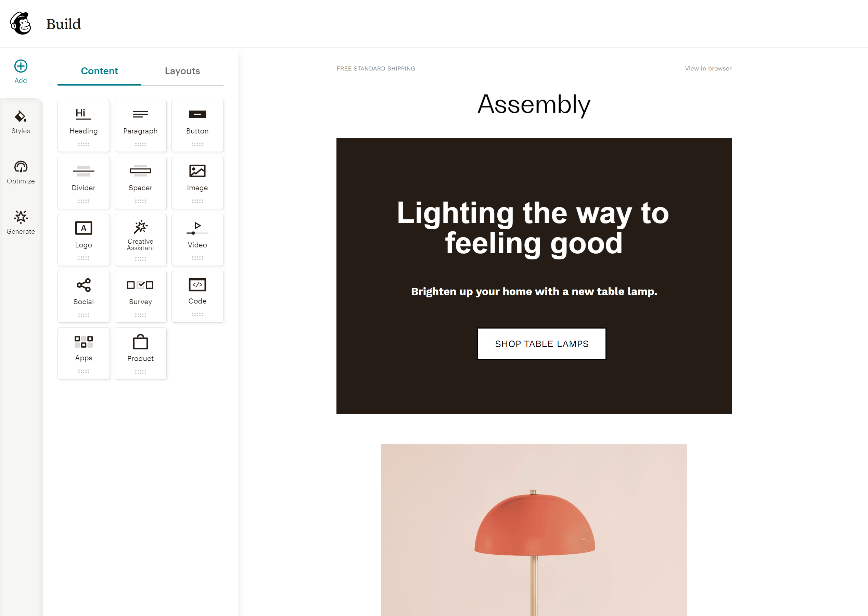Screen dimensions: 868x616
Task: Click the Add button in sidebar
Action: tap(21, 71)
